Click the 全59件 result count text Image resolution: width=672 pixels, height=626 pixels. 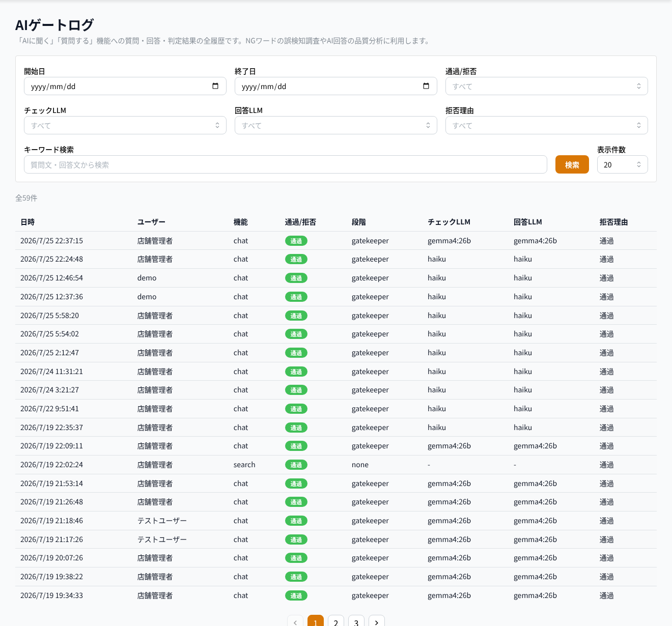pos(26,198)
